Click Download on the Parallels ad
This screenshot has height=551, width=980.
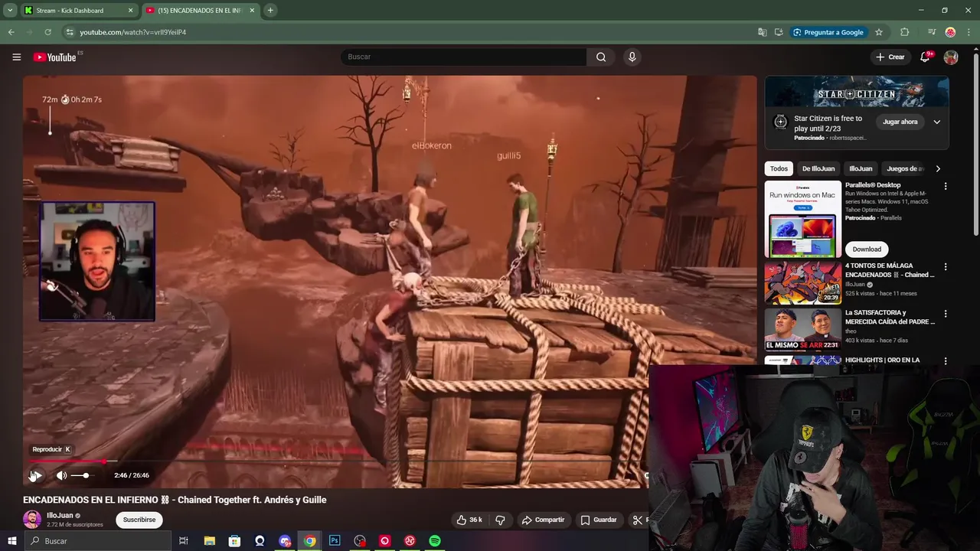pyautogui.click(x=867, y=249)
